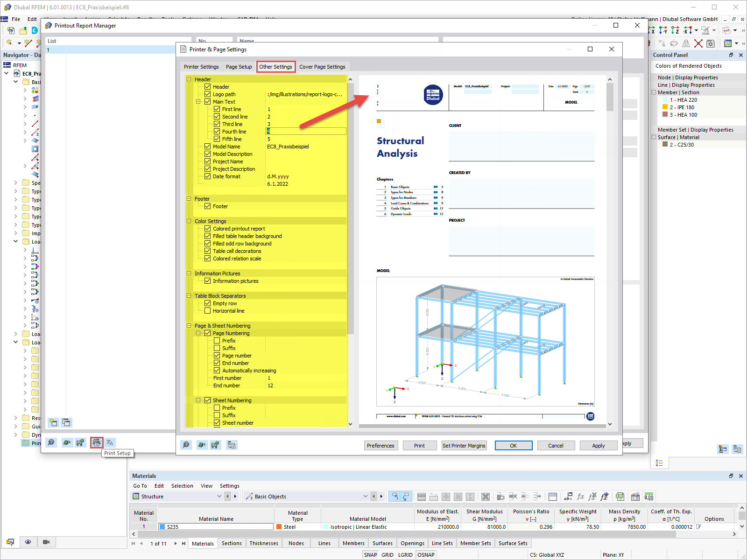Click the OK button
747x560 pixels.
tap(513, 446)
